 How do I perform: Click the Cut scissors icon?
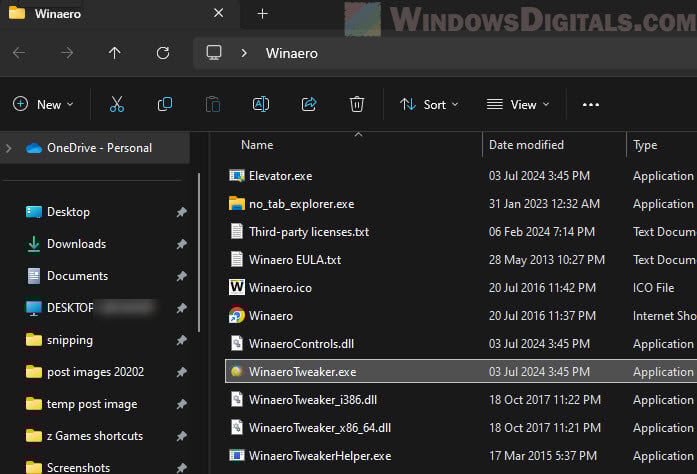(117, 104)
